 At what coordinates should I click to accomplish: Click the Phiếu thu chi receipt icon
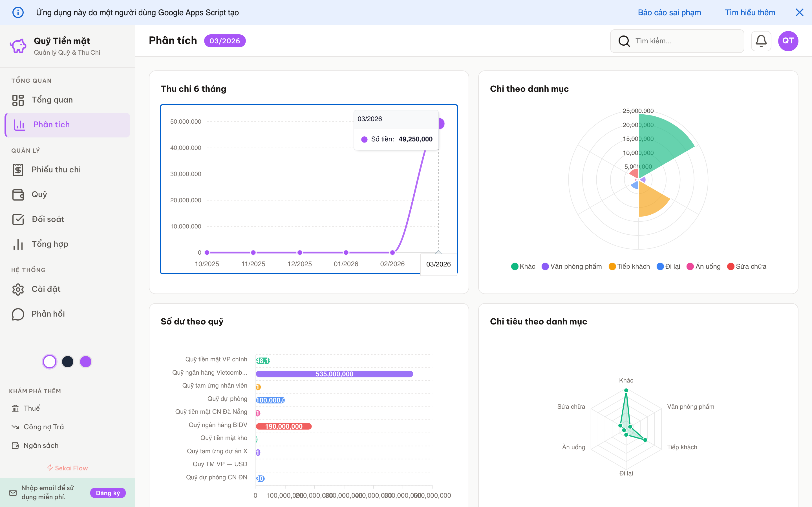[18, 170]
